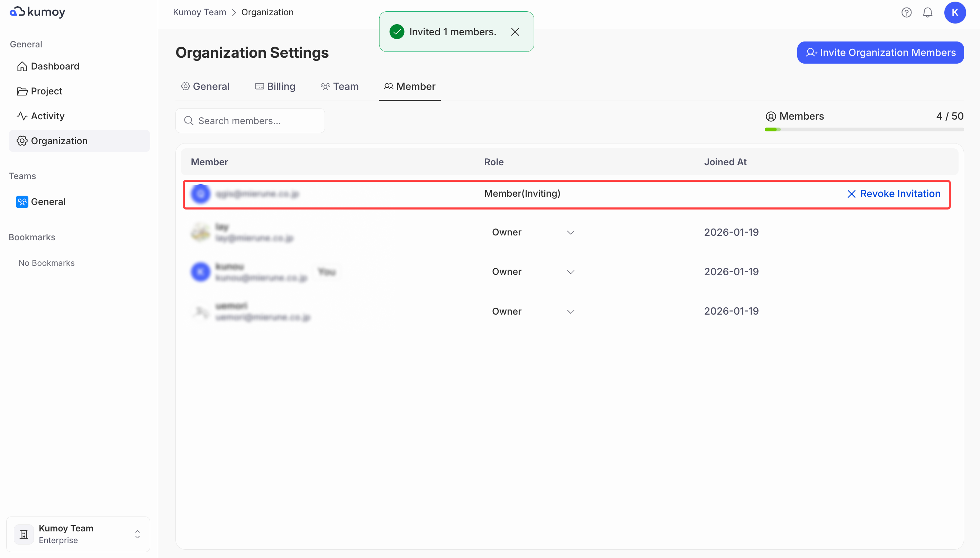The image size is (980, 558).
Task: Switch to the General settings tab
Action: click(205, 87)
